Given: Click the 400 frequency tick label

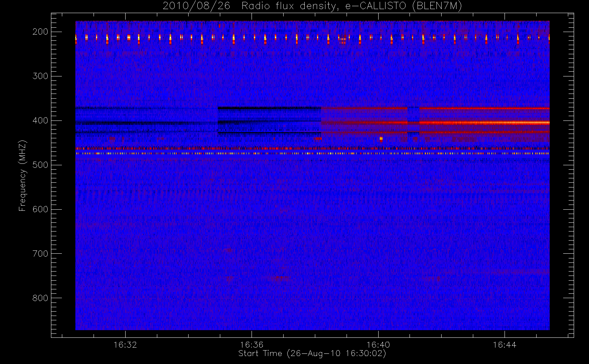Looking at the screenshot, I should (40, 120).
